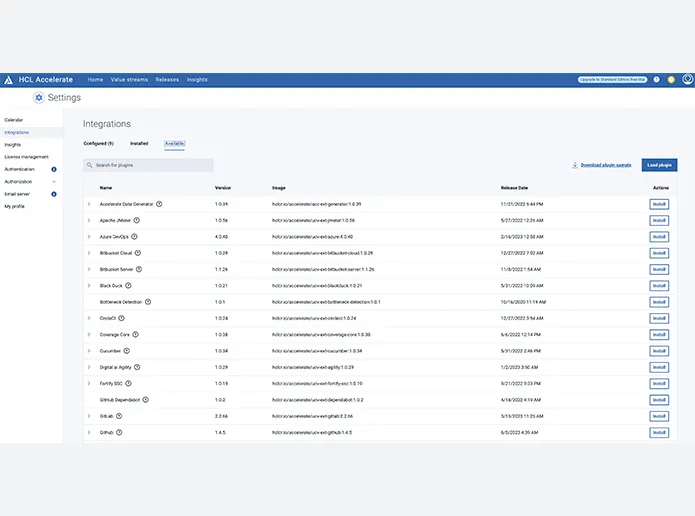Expand the Bitbucket Server plugin row
The width and height of the screenshot is (695, 516).
89,269
